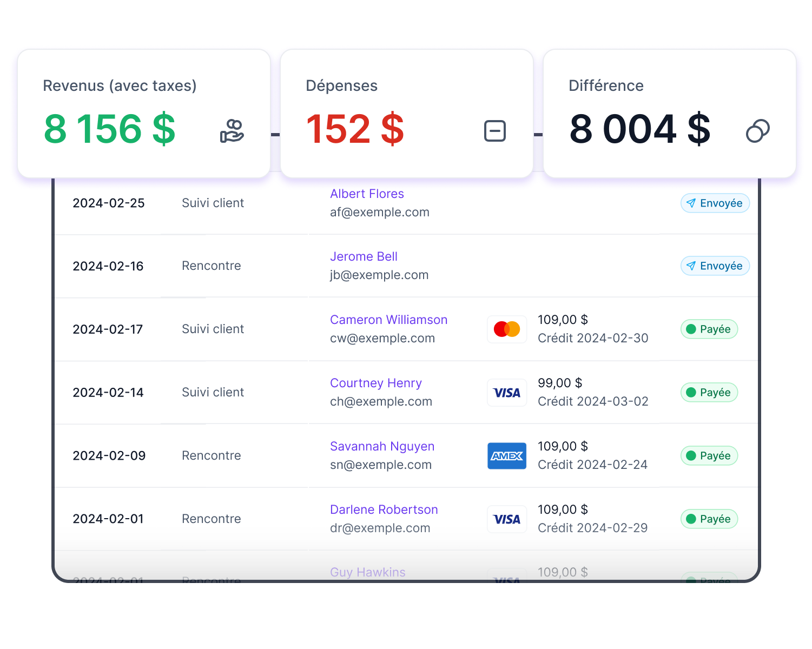Open Jerome Bell client link
Viewport: 812px width, 649px height.
tap(364, 256)
